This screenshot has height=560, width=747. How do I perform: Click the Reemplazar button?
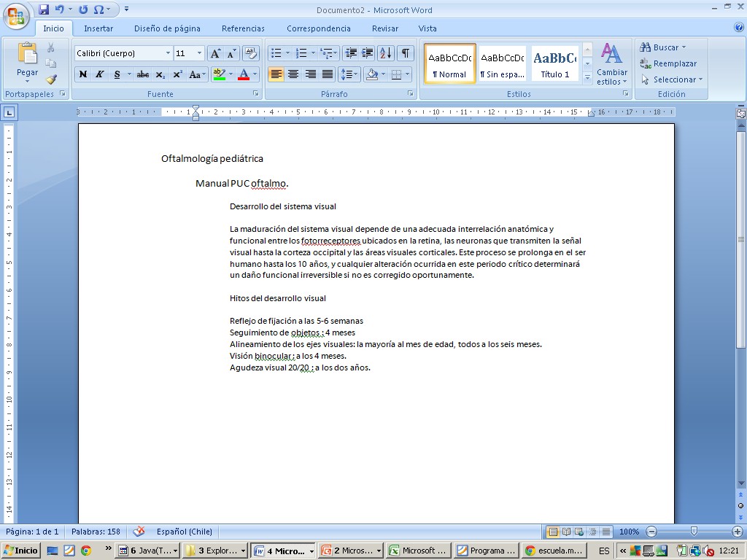(668, 63)
